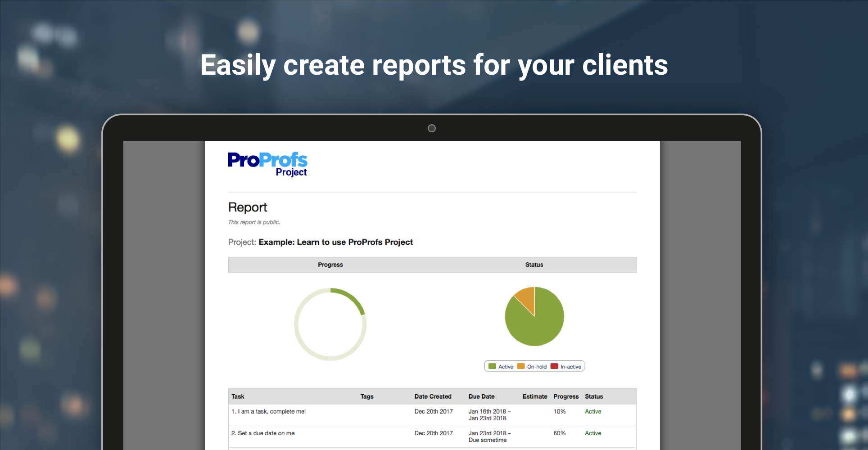
Task: Click the 'Date Created' column header
Action: pos(433,396)
